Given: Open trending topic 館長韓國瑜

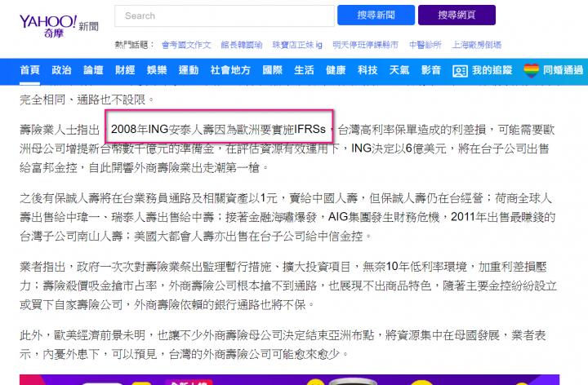Looking at the screenshot, I should click(x=242, y=45).
